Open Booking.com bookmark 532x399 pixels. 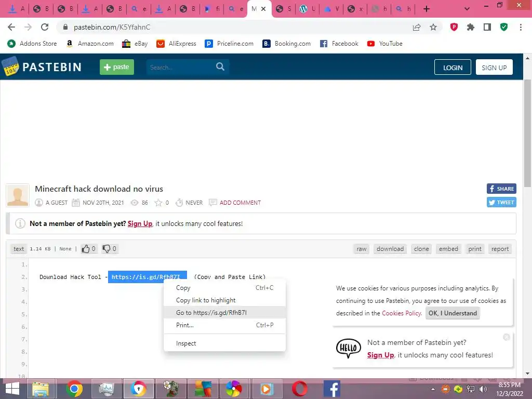(287, 44)
